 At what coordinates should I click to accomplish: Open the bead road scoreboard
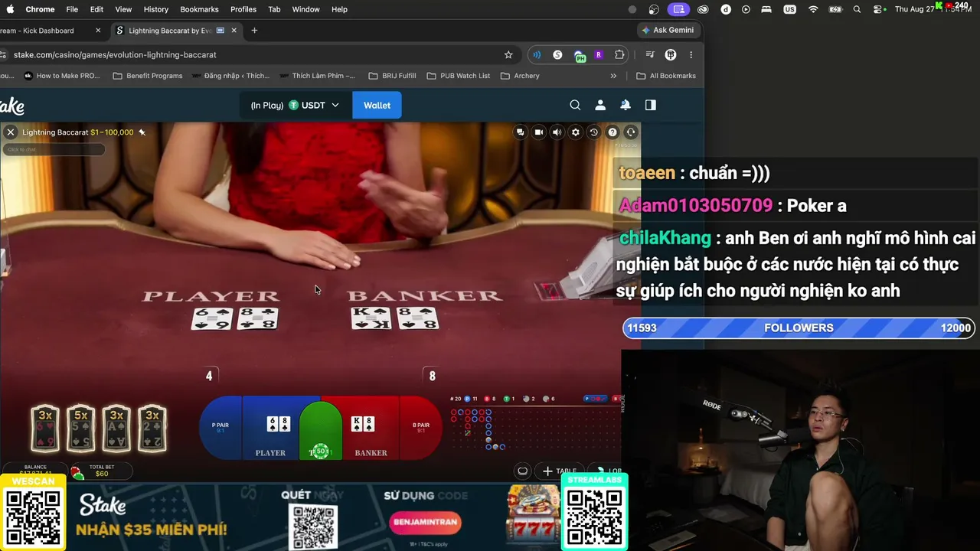[x=534, y=429]
